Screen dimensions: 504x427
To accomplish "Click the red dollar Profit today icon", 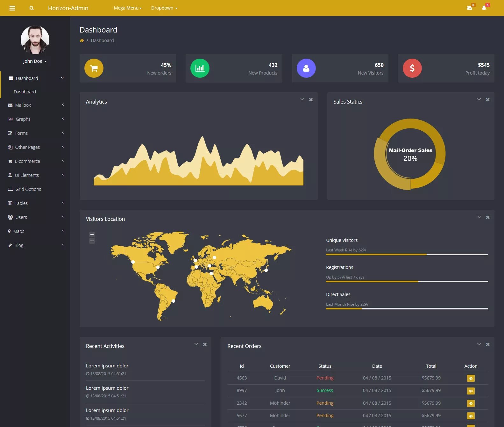I will click(412, 68).
